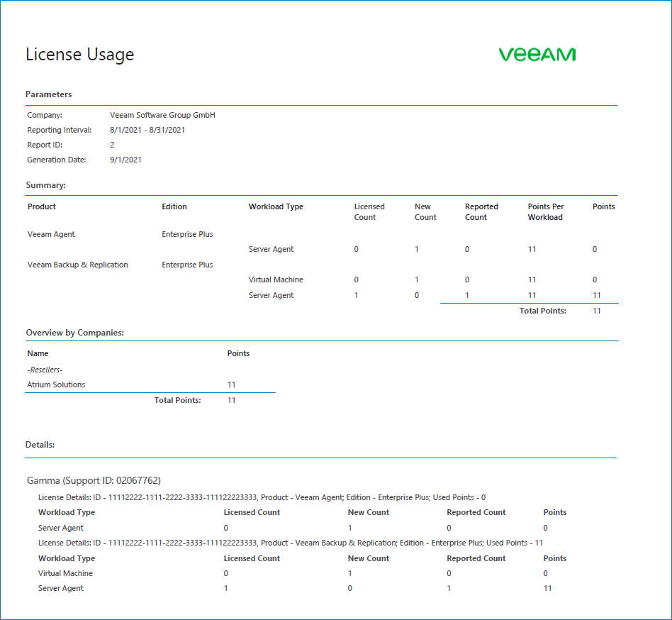Click the Reporting Interval label
Screen dimensions: 672x620
[x=59, y=130]
